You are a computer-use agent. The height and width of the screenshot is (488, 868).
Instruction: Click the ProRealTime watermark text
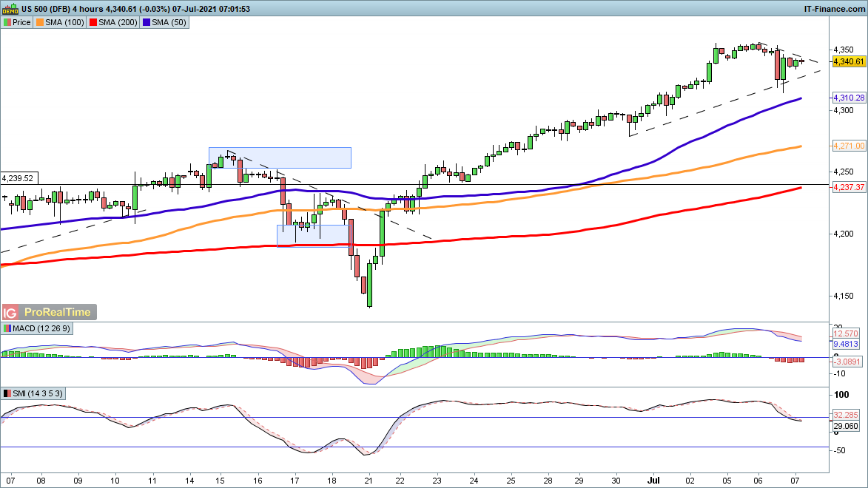(x=57, y=313)
